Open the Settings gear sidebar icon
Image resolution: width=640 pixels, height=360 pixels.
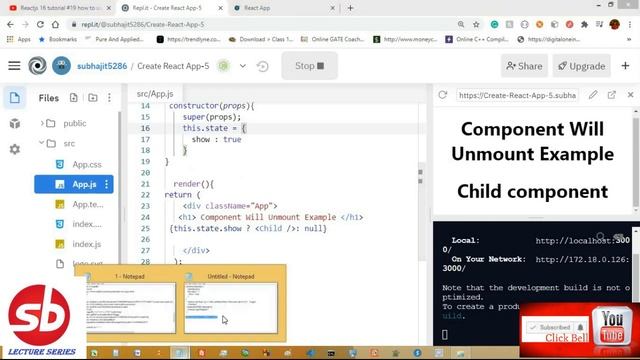(15, 149)
